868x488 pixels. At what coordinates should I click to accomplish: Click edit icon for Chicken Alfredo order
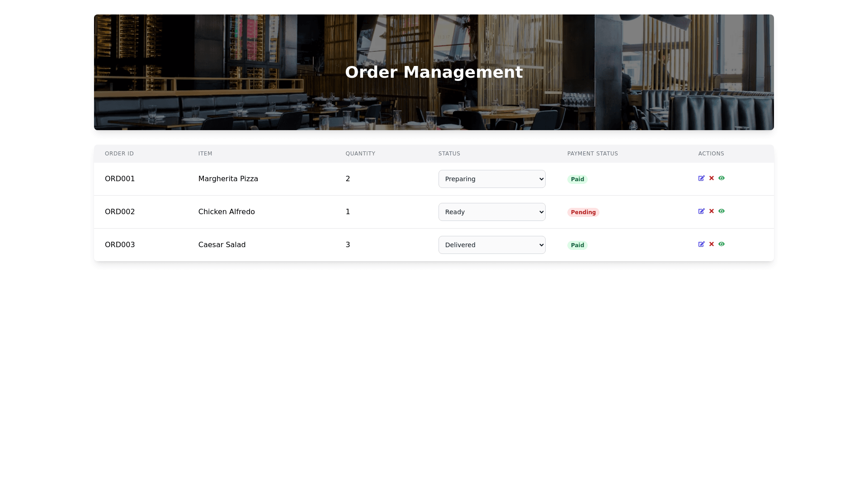click(x=701, y=211)
